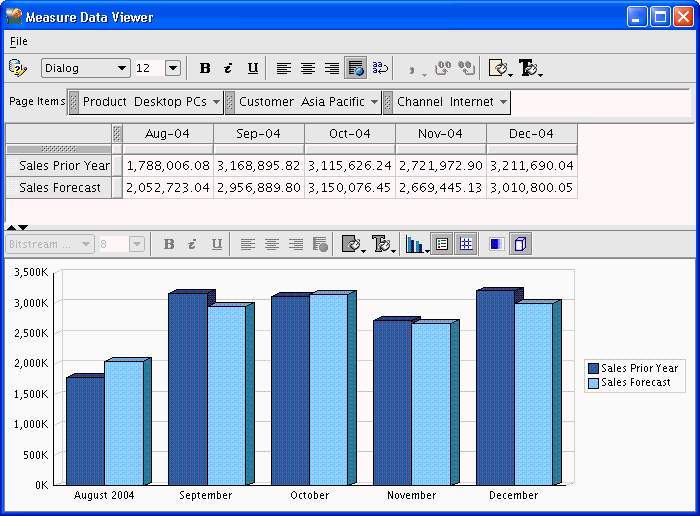Toggle data-type alignment button in table toolbar

[x=356, y=68]
